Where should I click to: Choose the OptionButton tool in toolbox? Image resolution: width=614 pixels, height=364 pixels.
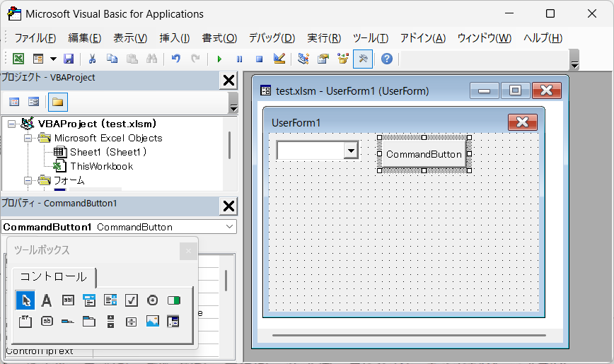[x=152, y=300]
